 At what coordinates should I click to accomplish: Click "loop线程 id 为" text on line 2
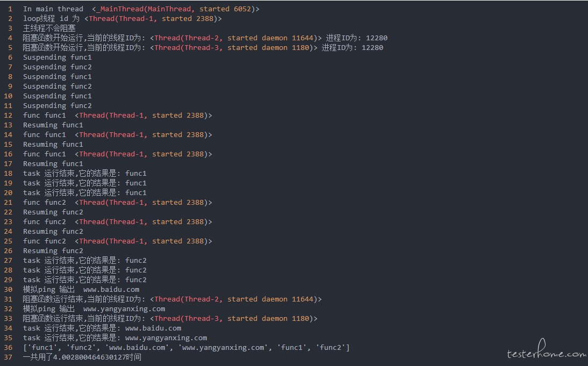[x=51, y=19]
